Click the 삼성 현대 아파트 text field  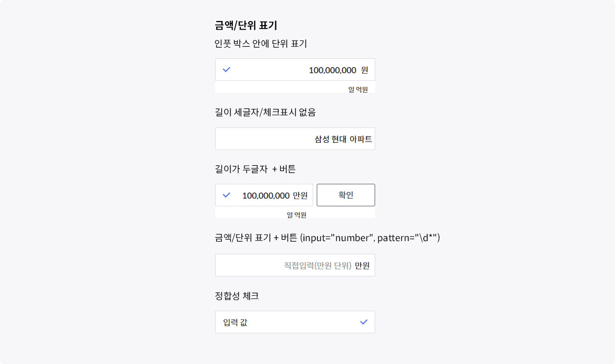[x=295, y=139]
